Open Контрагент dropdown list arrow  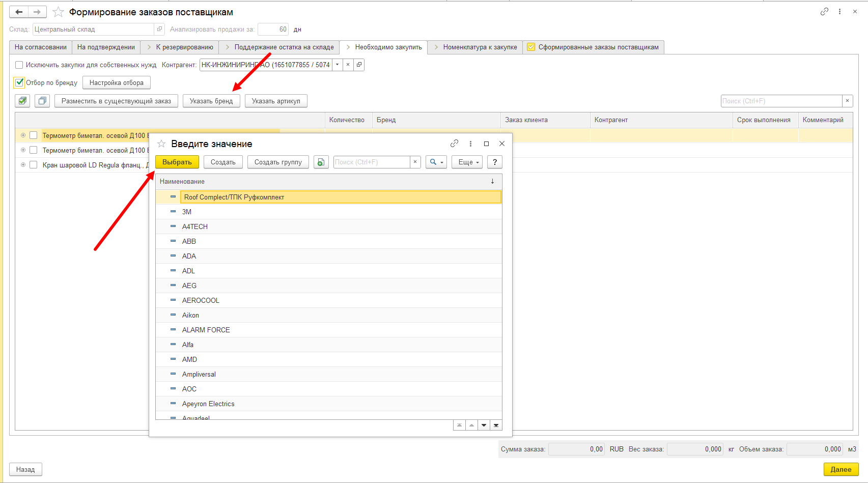[x=337, y=65]
